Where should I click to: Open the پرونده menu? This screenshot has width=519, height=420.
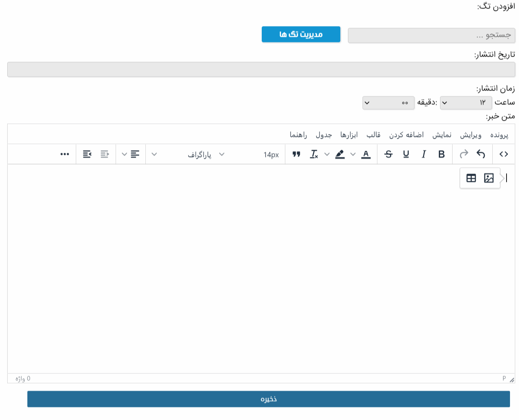(x=499, y=135)
